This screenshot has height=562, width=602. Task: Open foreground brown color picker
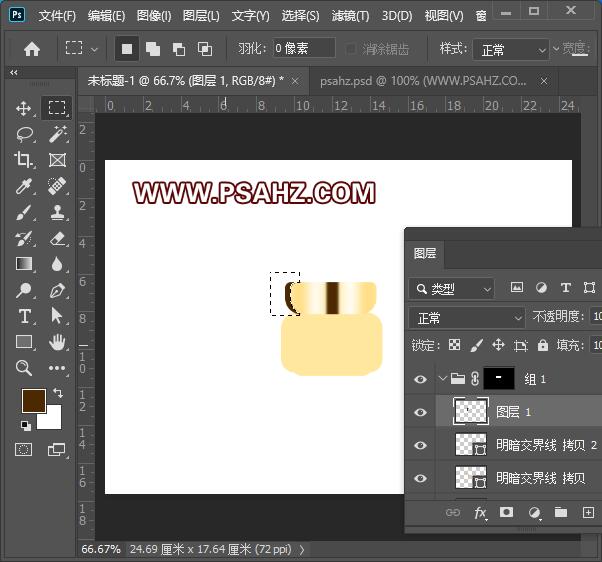[33, 400]
